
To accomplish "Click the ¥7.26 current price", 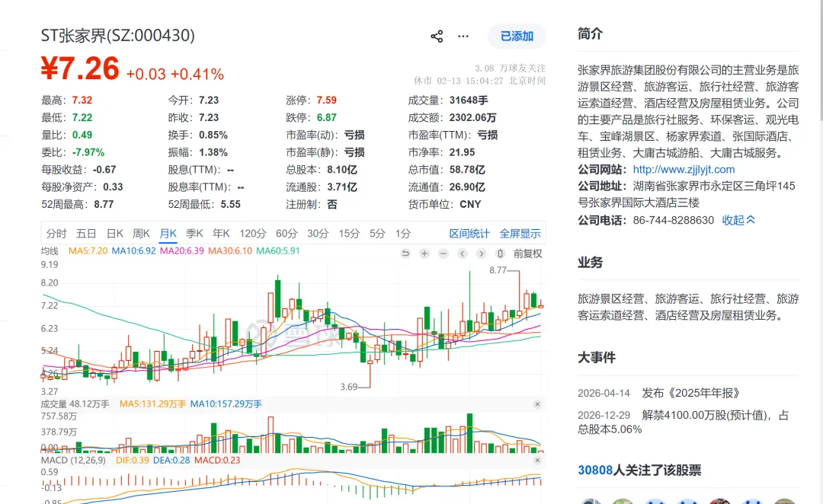I will tap(80, 69).
